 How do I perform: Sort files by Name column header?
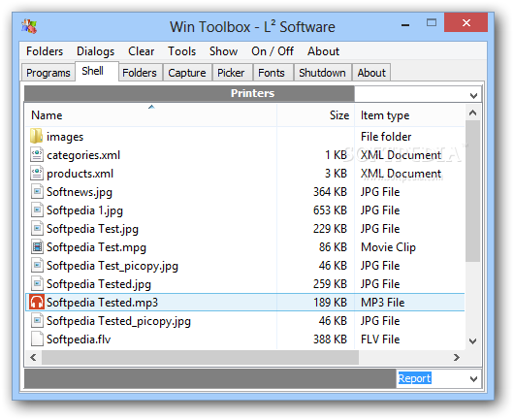click(x=150, y=115)
